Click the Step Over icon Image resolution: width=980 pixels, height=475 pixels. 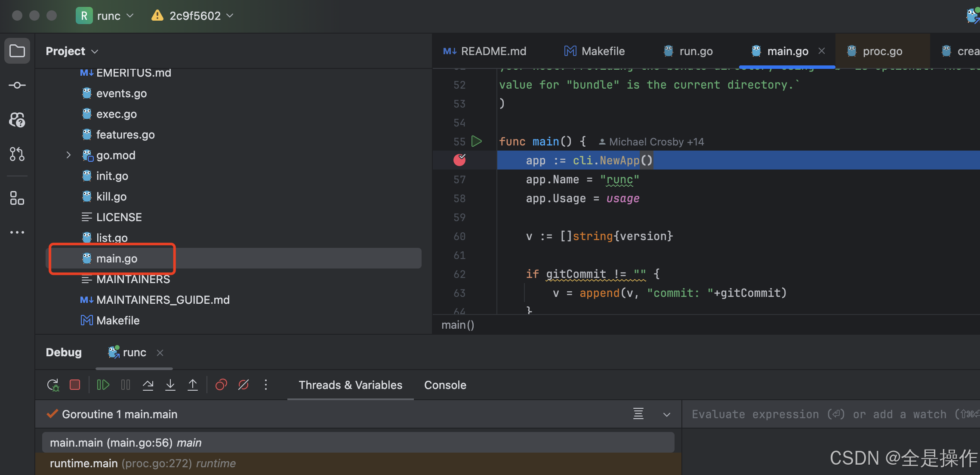pyautogui.click(x=148, y=385)
